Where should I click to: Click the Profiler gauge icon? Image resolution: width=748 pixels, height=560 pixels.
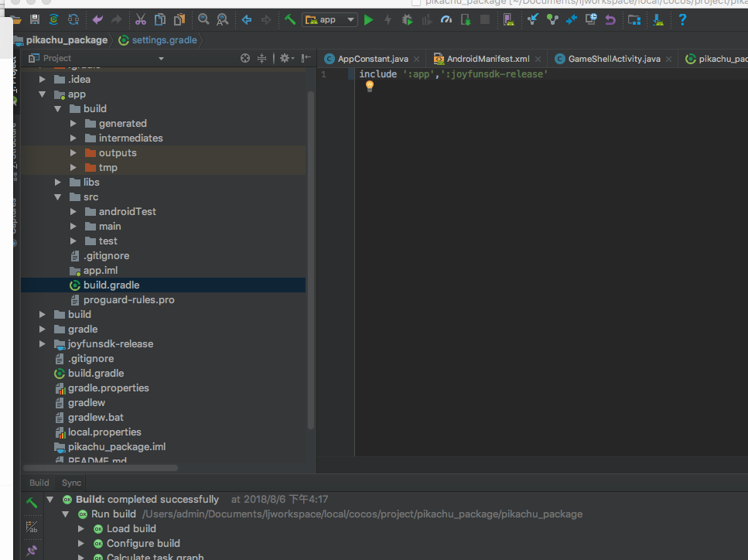pyautogui.click(x=446, y=19)
